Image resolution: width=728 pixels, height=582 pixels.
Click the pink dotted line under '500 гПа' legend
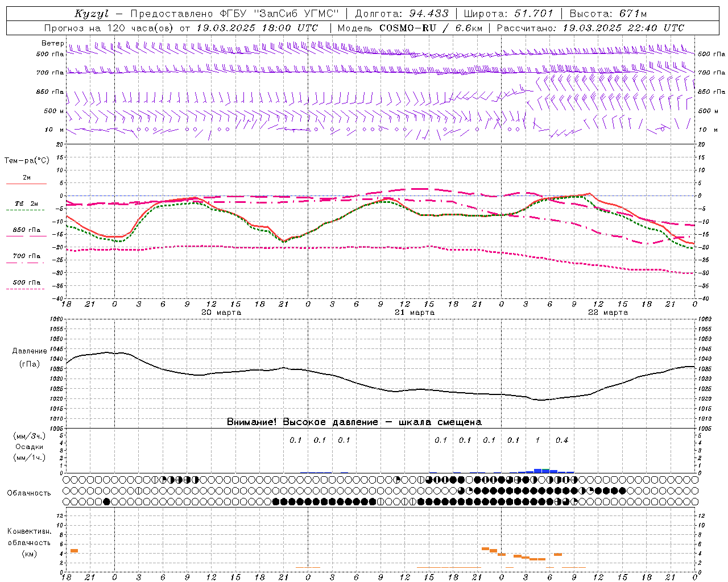tap(25, 289)
